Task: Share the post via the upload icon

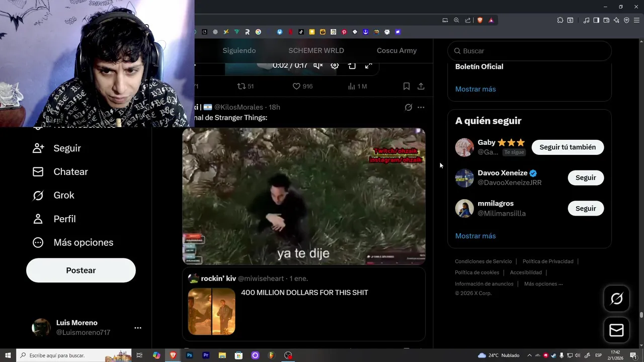Action: tap(421, 86)
